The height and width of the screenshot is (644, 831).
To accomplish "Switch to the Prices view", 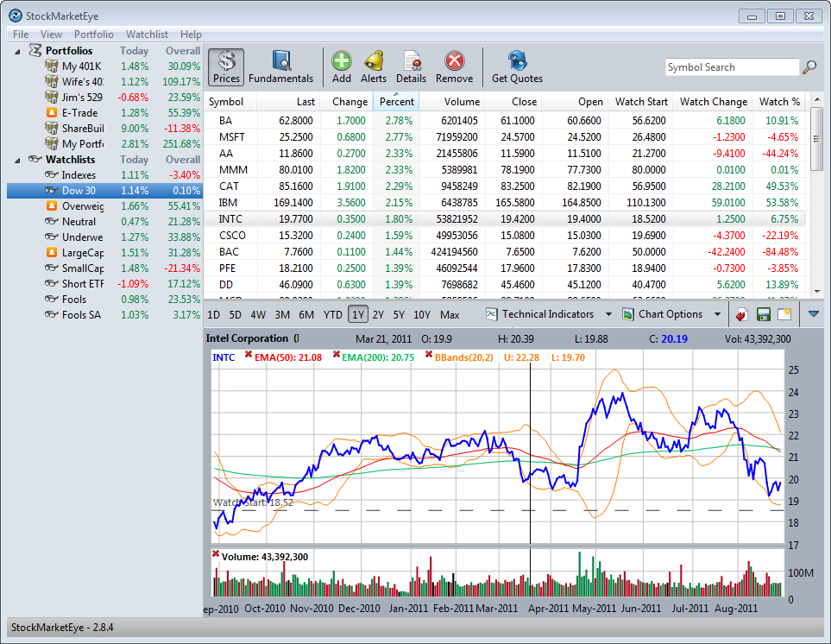I will click(226, 67).
